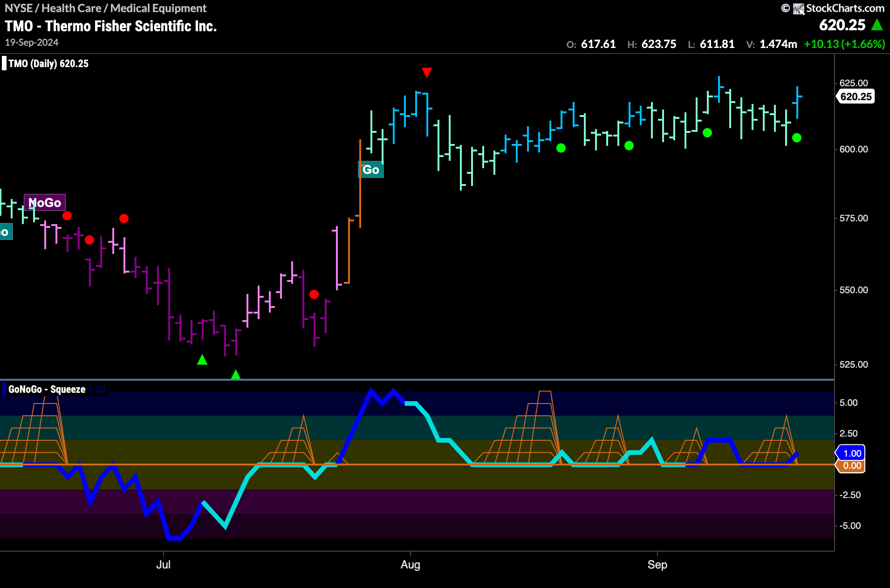Click the 550.00 price axis label
890x588 pixels.
point(854,290)
